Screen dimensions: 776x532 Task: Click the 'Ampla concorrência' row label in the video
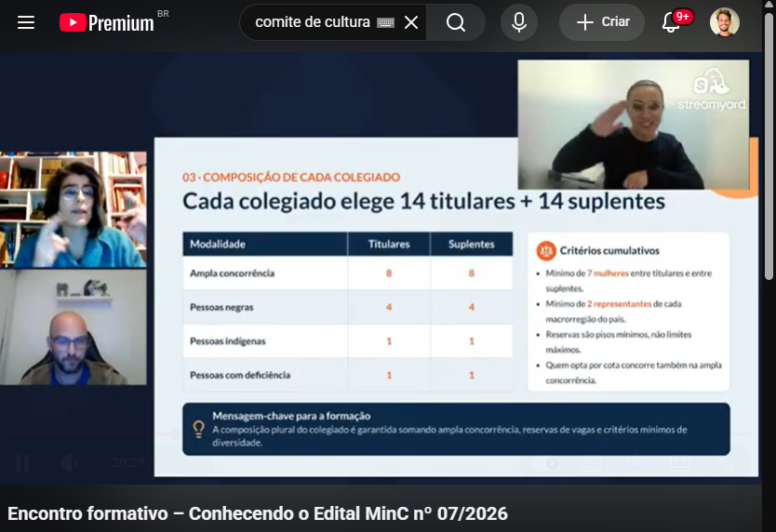pyautogui.click(x=232, y=273)
